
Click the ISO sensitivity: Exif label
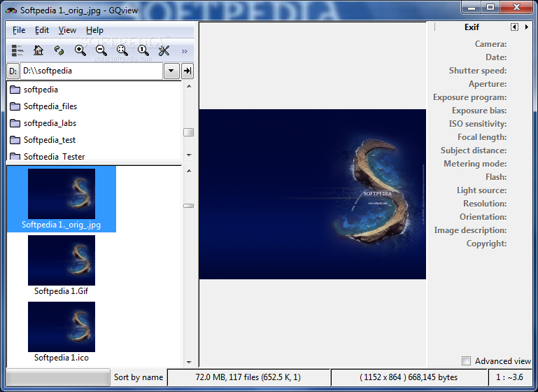point(478,124)
